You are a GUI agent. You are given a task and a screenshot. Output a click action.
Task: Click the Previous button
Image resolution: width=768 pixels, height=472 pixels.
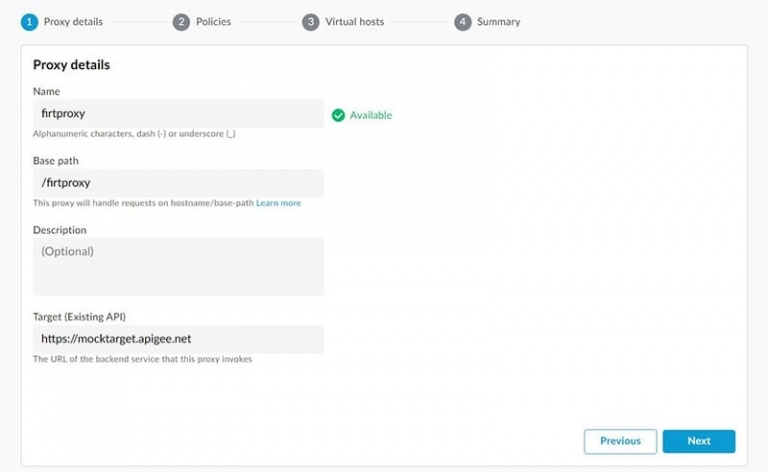620,441
